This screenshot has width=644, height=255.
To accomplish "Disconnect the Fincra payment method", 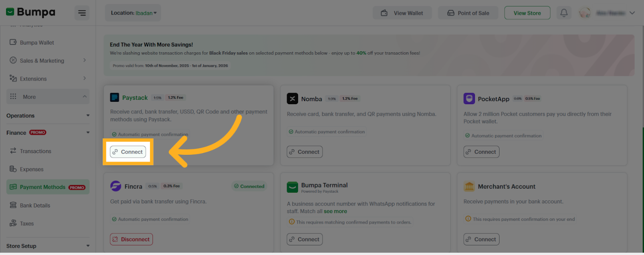I will click(x=131, y=239).
